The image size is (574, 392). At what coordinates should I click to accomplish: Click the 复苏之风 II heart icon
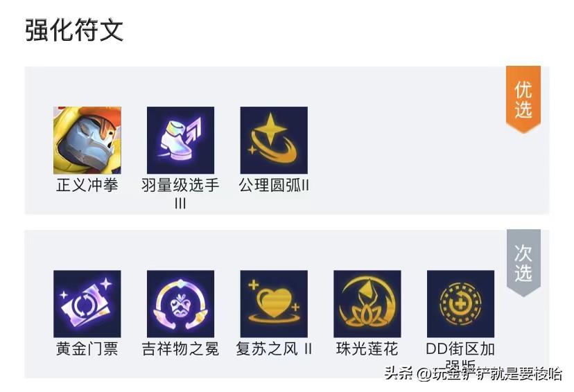pyautogui.click(x=274, y=304)
